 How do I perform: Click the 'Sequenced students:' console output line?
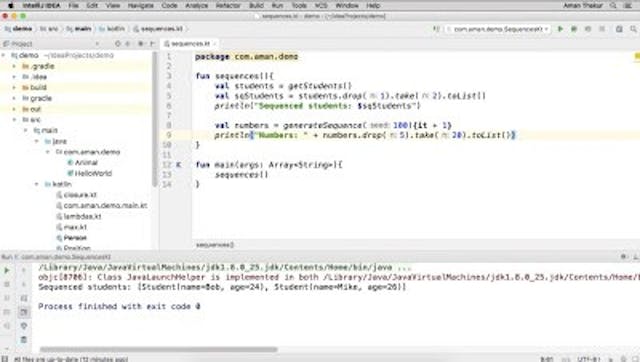(222, 287)
